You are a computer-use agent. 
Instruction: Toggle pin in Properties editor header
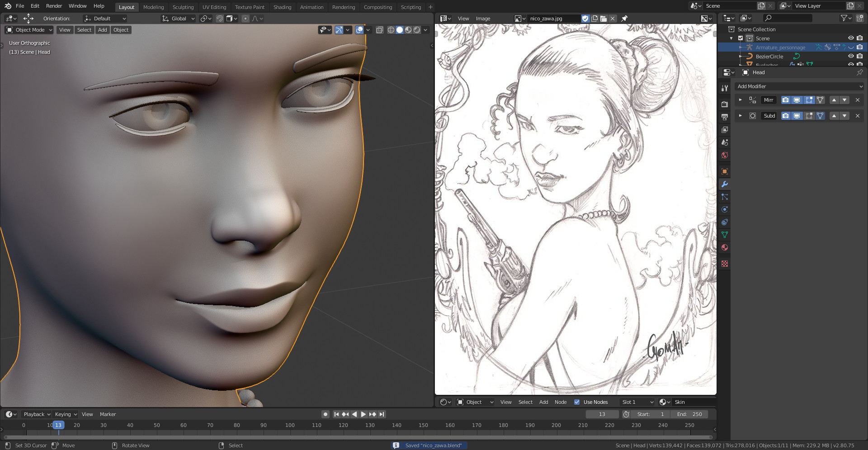coord(859,72)
